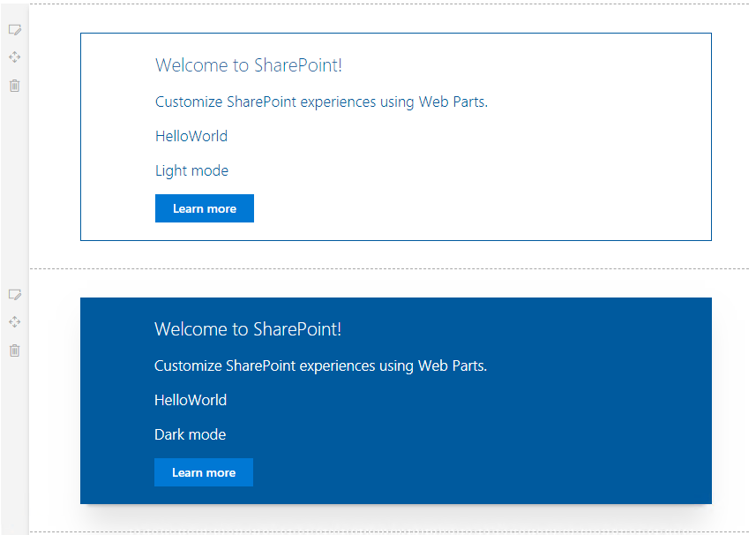The image size is (756, 535).
Task: Select the HelloWorld link in the light card
Action: pos(191,136)
